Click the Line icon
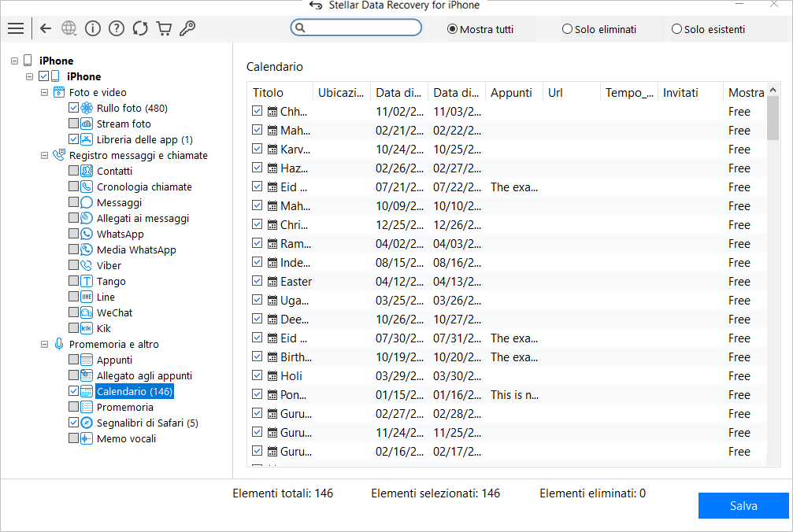Viewport: 793px width, 532px height. [87, 297]
